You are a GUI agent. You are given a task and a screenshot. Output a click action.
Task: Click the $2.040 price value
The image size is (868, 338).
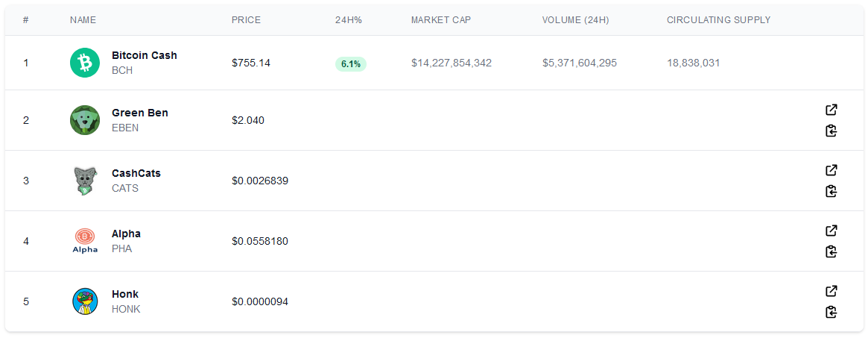tap(248, 120)
